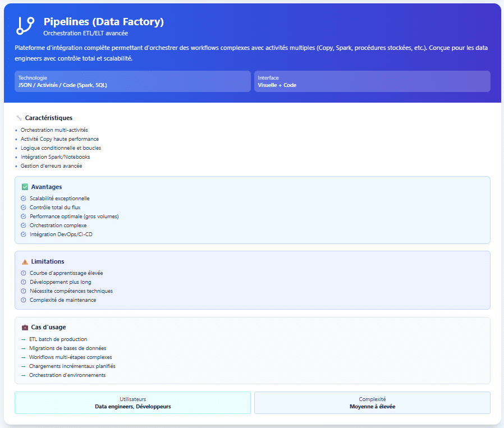Click the briefcase icon beside Cas d'usage
The image size is (504, 428).
tap(25, 327)
